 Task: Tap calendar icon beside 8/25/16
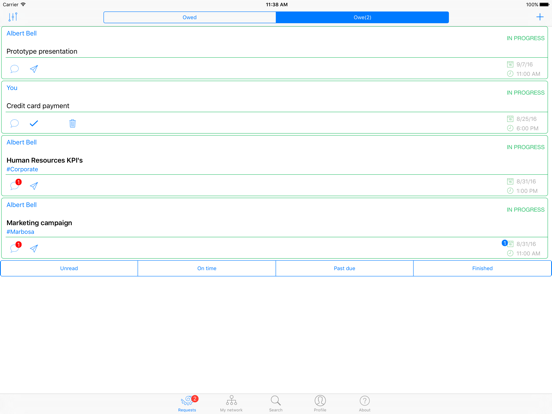510,119
